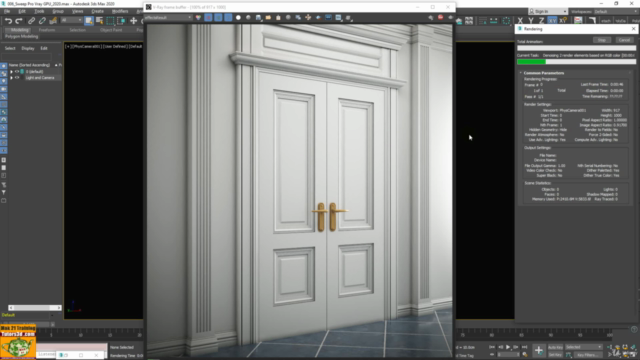The height and width of the screenshot is (360, 640).
Task: Collapse the Common Parameters rollout
Action: [544, 73]
